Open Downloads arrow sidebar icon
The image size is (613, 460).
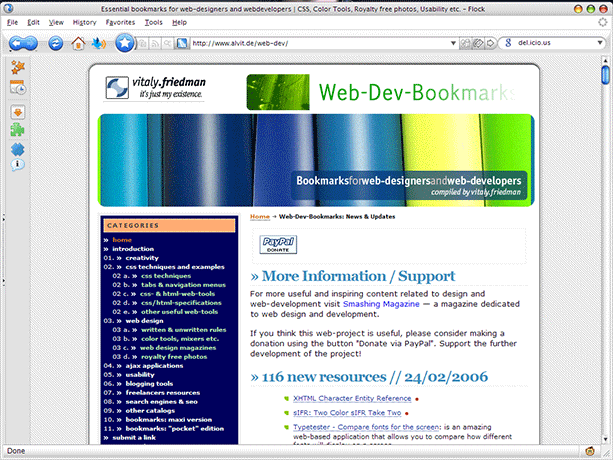17,110
